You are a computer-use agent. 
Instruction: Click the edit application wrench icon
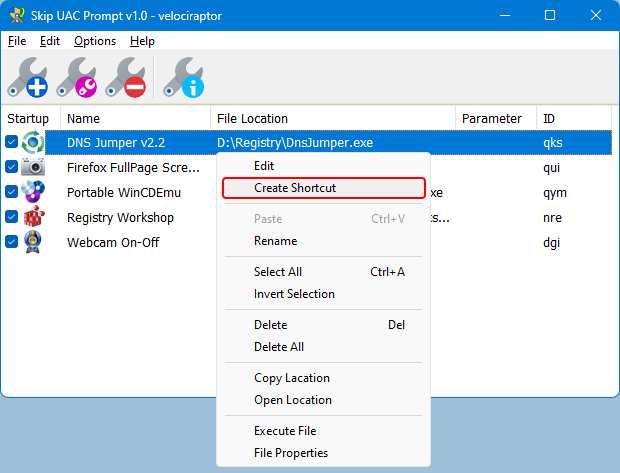(77, 78)
